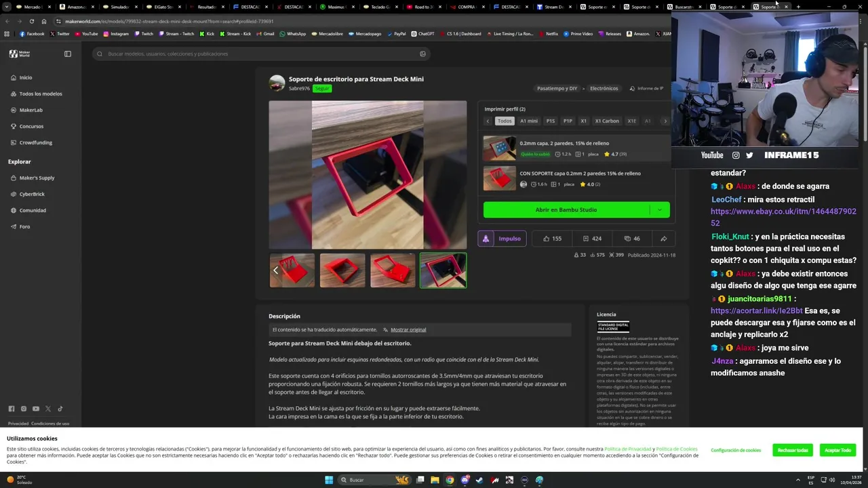
Task: Go to previous thumbnails with left chevron
Action: coord(275,270)
